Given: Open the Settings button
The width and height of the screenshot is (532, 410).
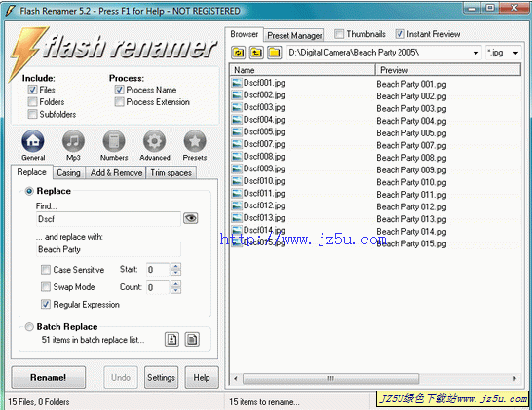Looking at the screenshot, I should tap(161, 377).
